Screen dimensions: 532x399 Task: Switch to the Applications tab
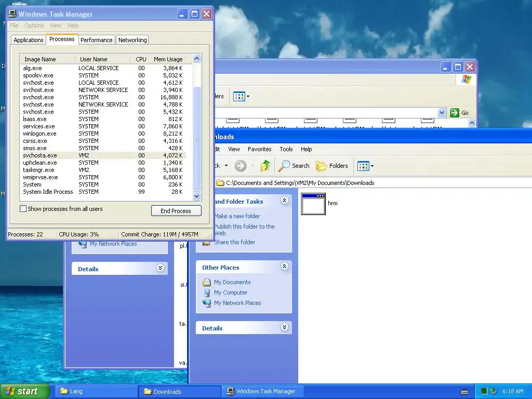(x=29, y=40)
